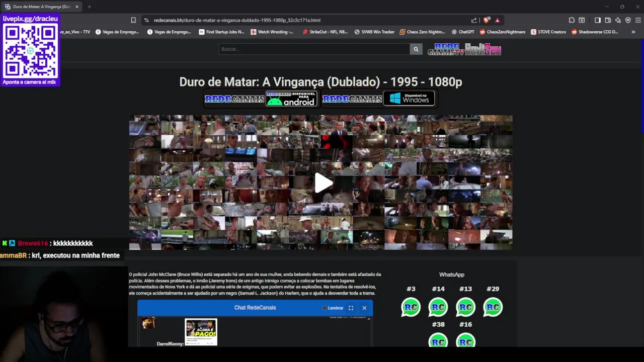
Task: Open the Brave Shields lion icon
Action: [x=487, y=20]
